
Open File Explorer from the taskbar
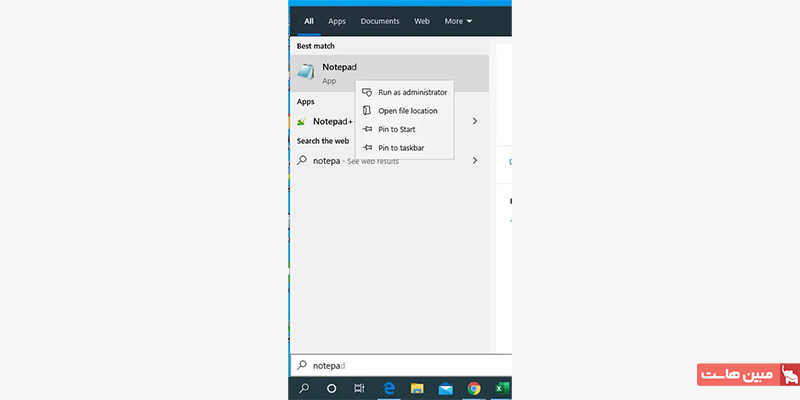click(x=417, y=388)
